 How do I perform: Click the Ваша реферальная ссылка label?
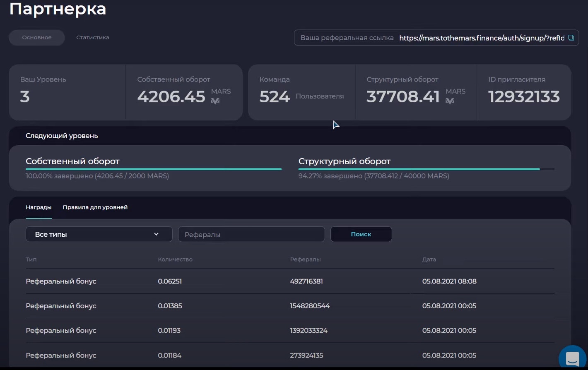pyautogui.click(x=347, y=38)
